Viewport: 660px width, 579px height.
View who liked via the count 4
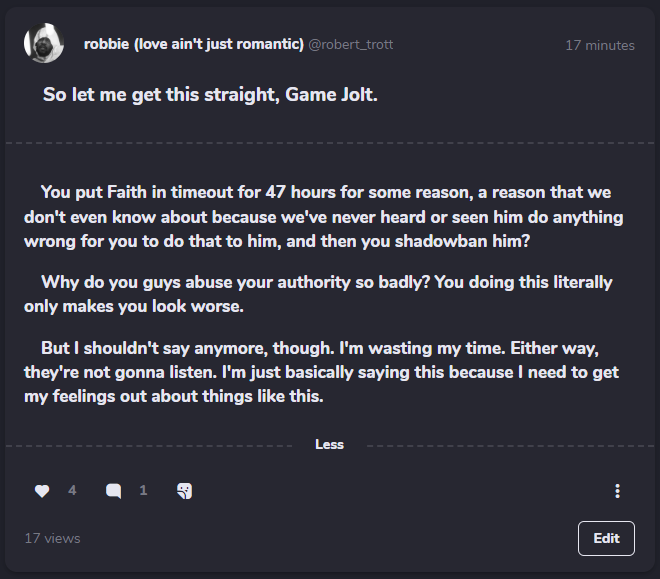[72, 490]
